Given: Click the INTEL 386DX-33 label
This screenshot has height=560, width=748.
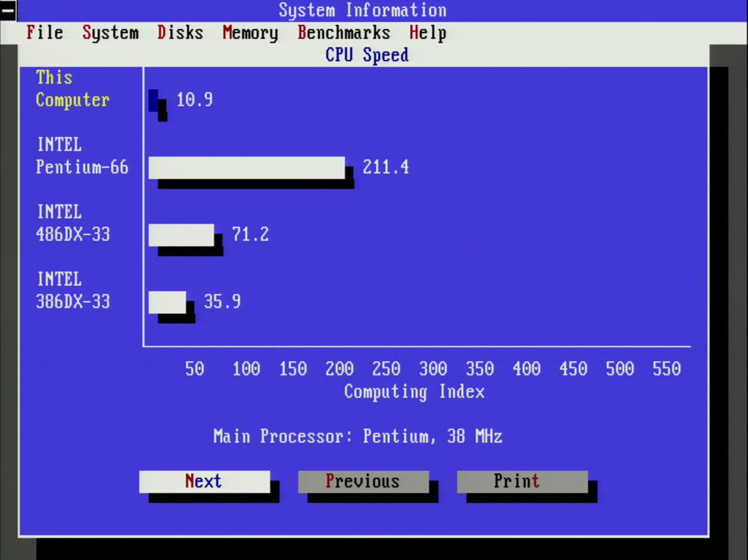Looking at the screenshot, I should 73,290.
